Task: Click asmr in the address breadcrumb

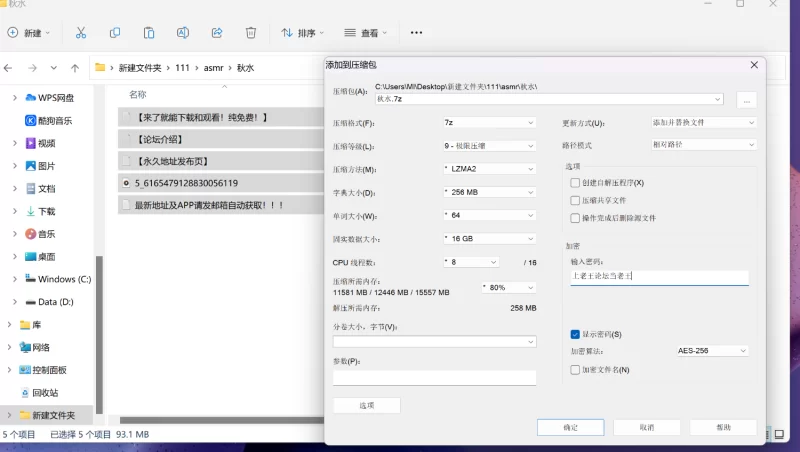Action: coord(213,68)
